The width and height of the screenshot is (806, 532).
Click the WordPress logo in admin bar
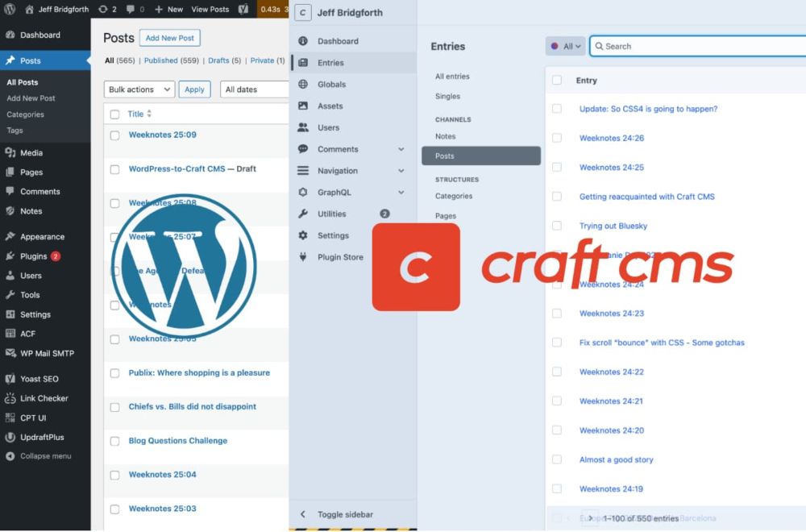click(x=9, y=9)
